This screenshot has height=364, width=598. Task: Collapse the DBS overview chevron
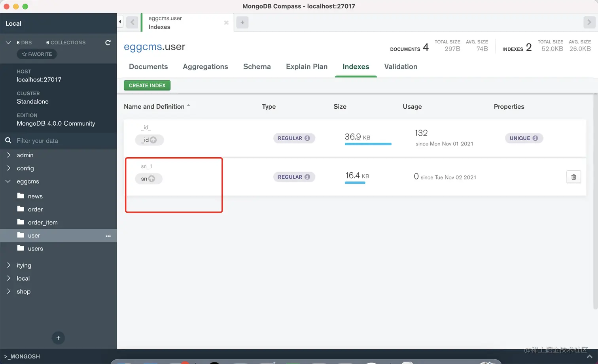[x=8, y=43]
